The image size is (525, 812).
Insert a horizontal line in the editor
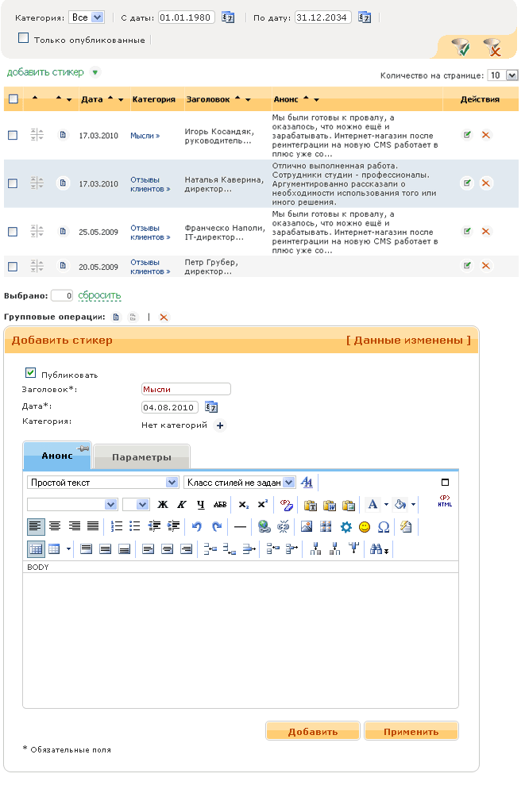(240, 526)
